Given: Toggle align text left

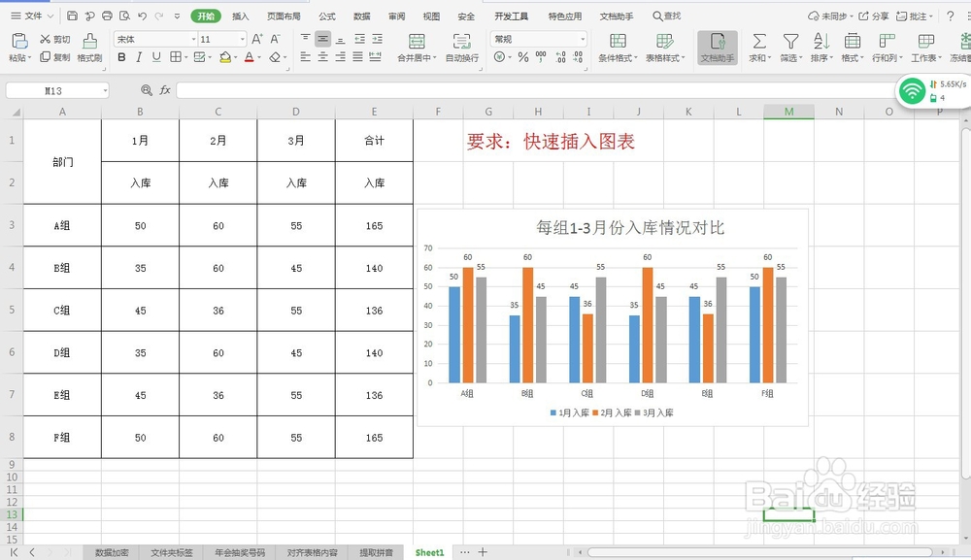Looking at the screenshot, I should click(305, 57).
